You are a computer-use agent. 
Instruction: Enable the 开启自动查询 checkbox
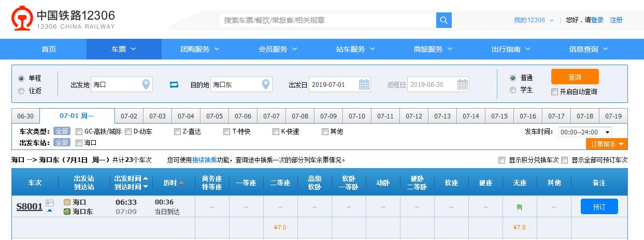click(x=555, y=92)
